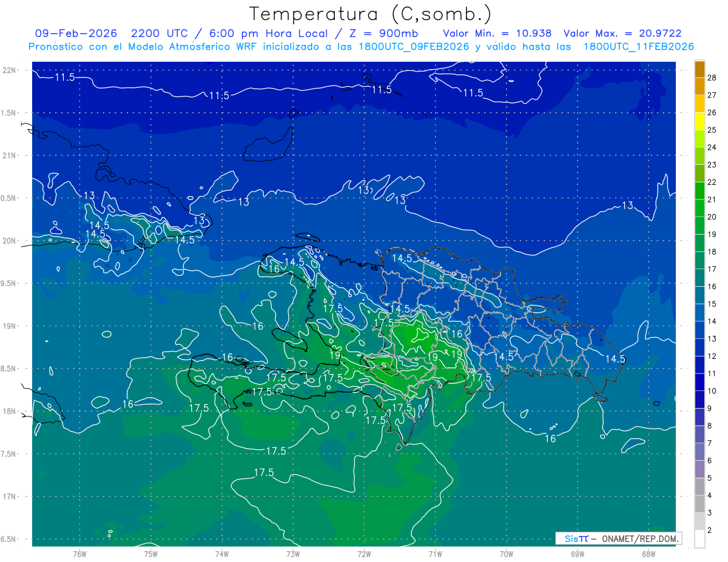Click the title 'Temperatura (C,somb.)'

coord(371,14)
